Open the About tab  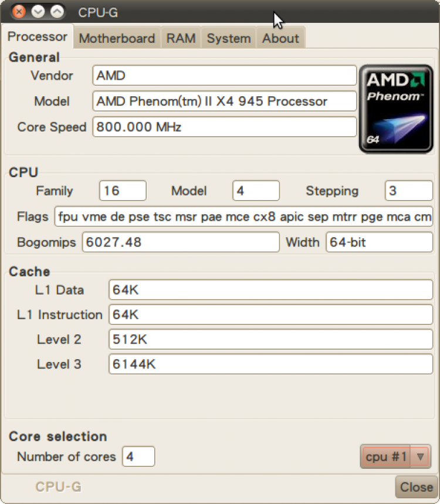coord(280,38)
